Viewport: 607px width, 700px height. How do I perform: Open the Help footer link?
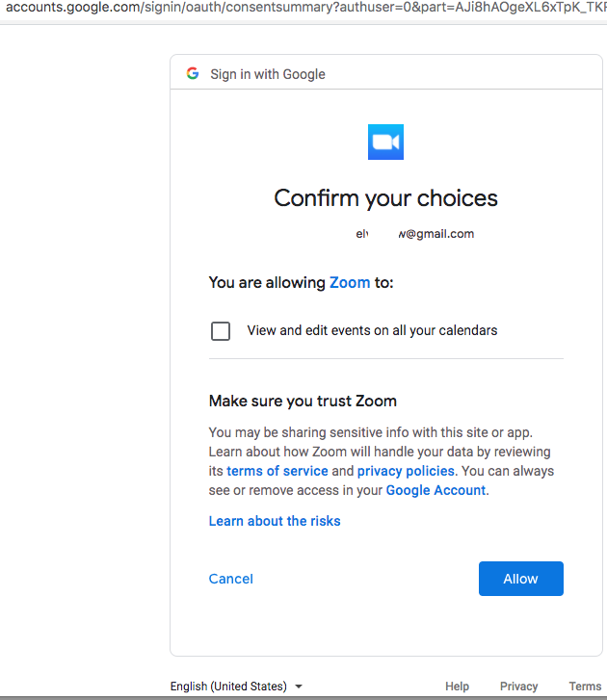click(458, 687)
